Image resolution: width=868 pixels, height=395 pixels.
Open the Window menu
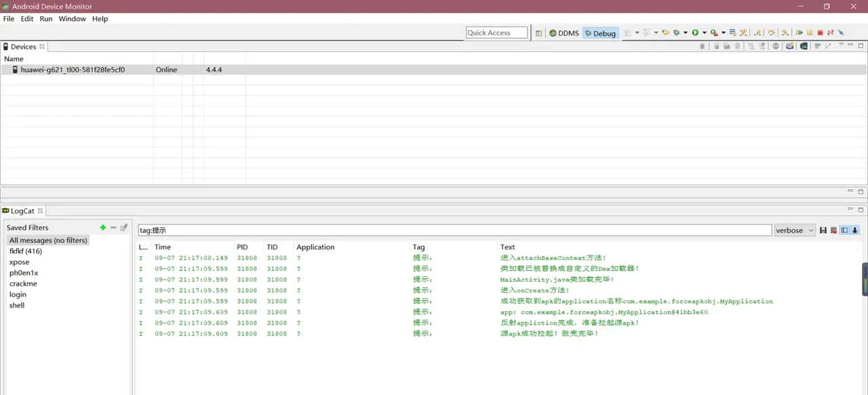tap(72, 19)
